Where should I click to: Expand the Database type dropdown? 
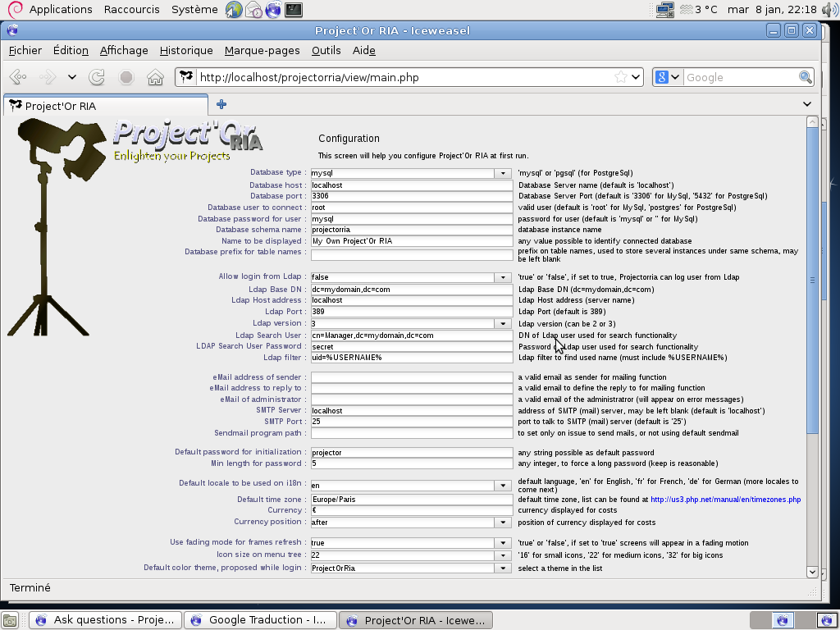(x=503, y=173)
